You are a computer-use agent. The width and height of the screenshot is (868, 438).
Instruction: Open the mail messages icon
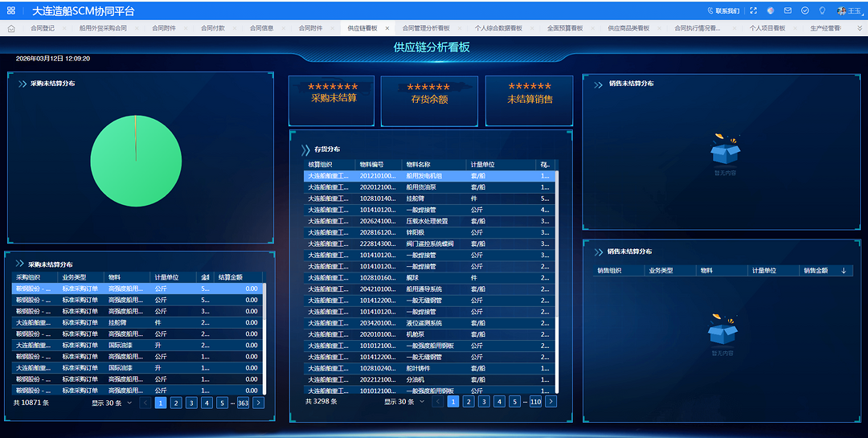tap(788, 11)
